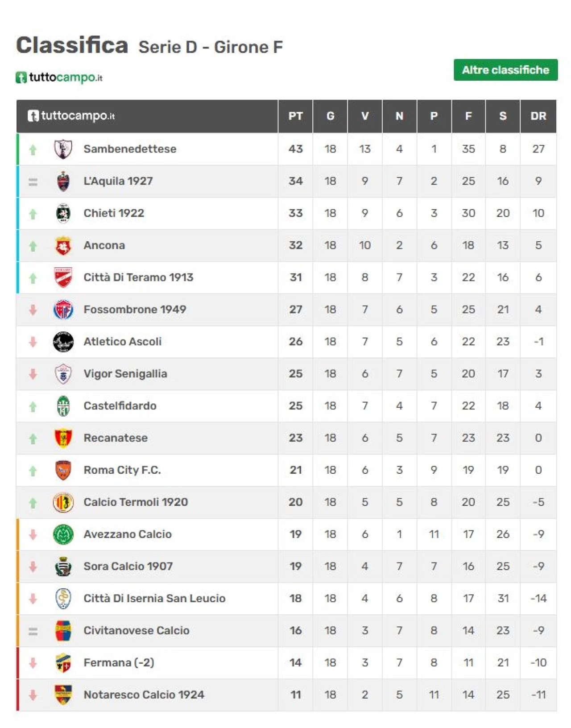Open Città Di Teramo 1913 team page
Screen dimensions: 571x728
(138, 277)
